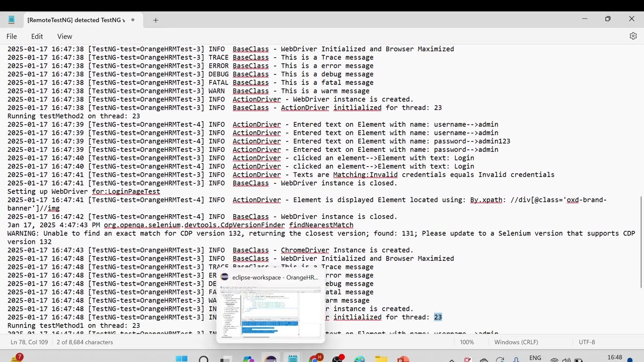This screenshot has height=362, width=644.
Task: Open PowerPoint from the taskbar
Action: (x=403, y=359)
